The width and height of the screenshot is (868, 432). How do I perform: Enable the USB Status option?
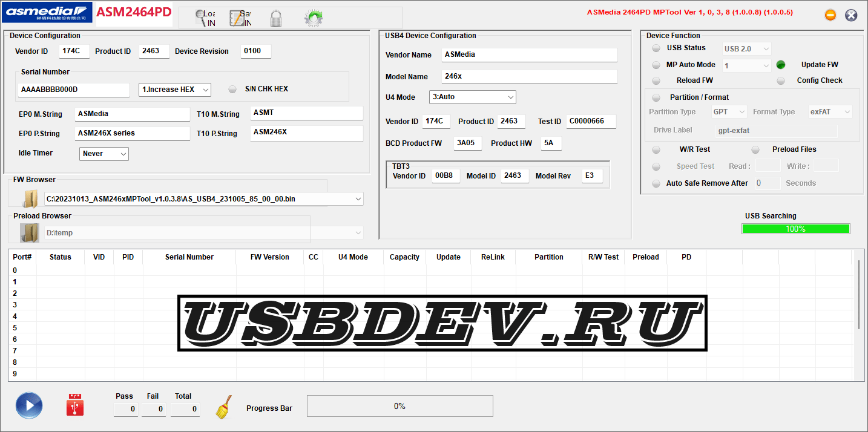[x=656, y=48]
